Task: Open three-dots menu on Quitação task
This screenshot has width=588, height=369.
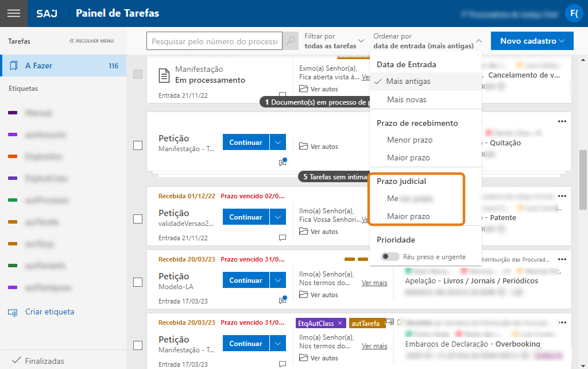Action: [x=562, y=121]
